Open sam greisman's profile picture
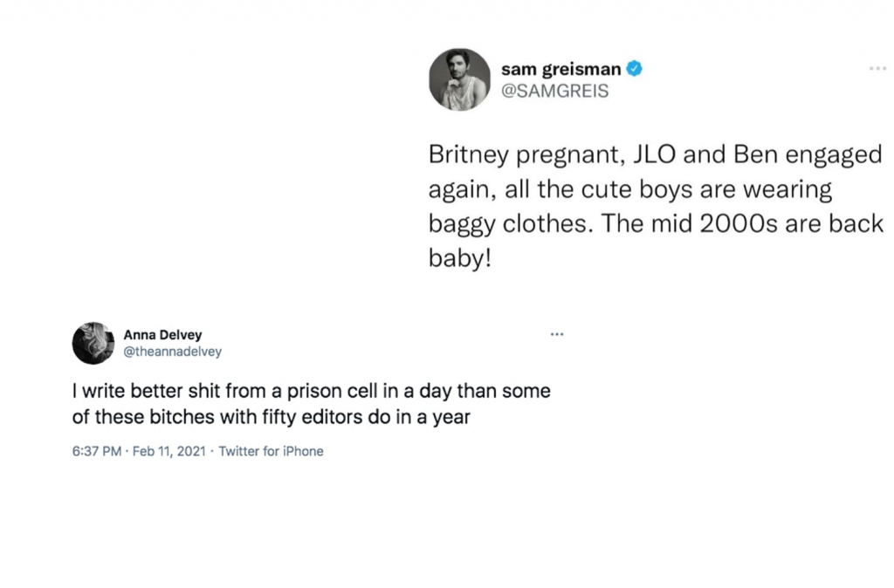 click(459, 79)
